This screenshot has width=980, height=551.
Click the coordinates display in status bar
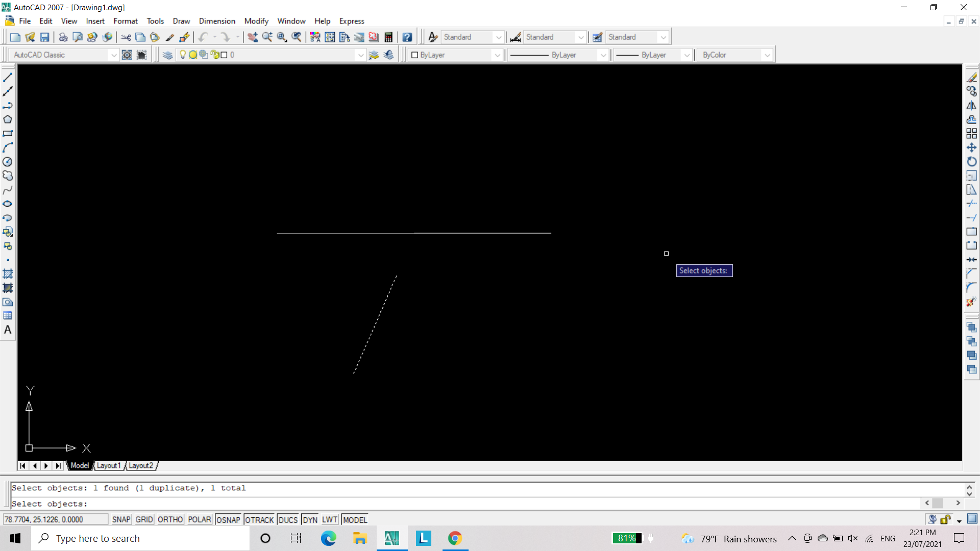click(56, 519)
